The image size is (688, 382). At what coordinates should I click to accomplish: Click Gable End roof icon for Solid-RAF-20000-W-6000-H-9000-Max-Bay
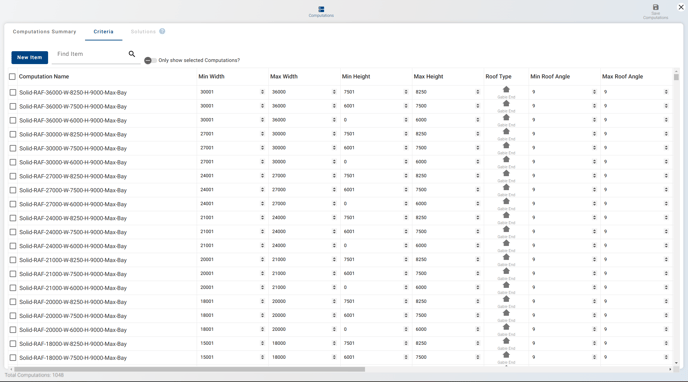pyautogui.click(x=506, y=327)
